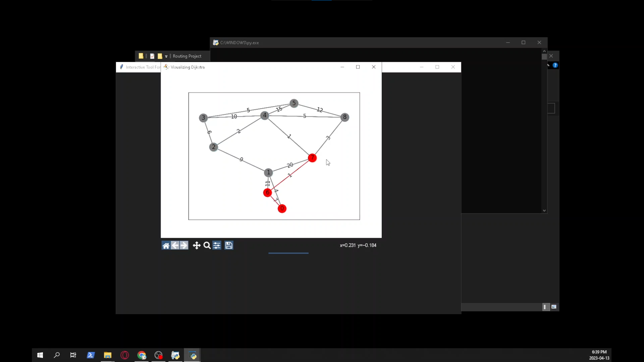Click the Home reset view icon
Image resolution: width=644 pixels, height=362 pixels.
pyautogui.click(x=166, y=246)
